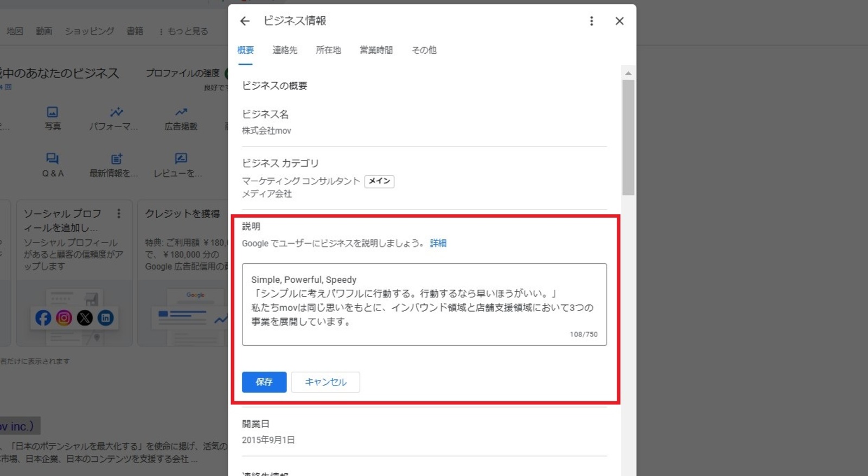Close the ビジネス情報 dialog
868x476 pixels.
tap(620, 21)
